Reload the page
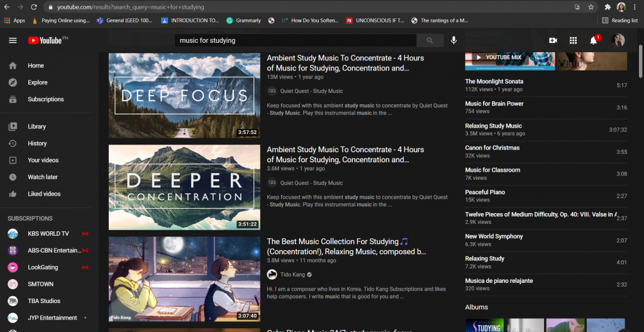The height and width of the screenshot is (332, 644). click(x=34, y=7)
